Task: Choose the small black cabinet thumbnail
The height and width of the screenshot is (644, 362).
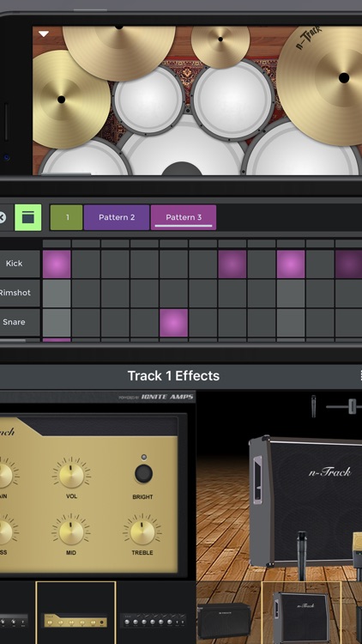Action: pos(224,619)
